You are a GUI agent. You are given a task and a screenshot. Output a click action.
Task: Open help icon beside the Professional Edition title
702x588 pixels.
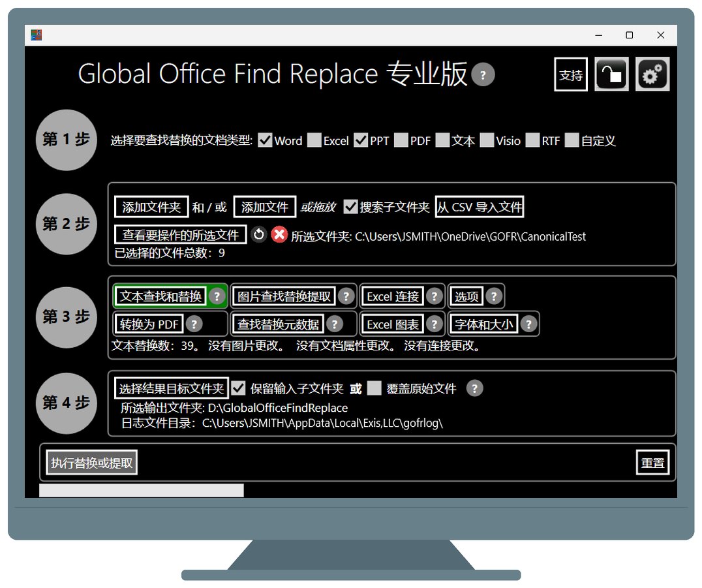[483, 75]
